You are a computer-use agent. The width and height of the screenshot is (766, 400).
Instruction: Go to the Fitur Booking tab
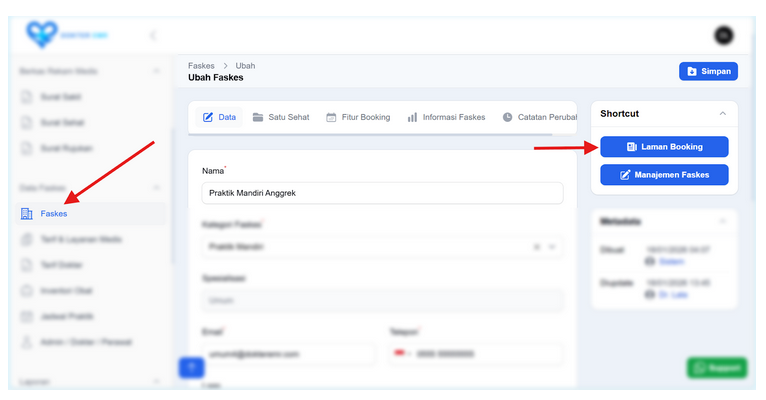point(358,117)
